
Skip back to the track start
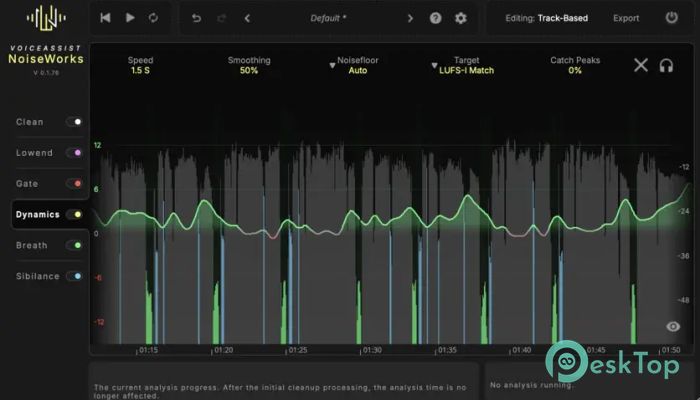click(x=105, y=18)
